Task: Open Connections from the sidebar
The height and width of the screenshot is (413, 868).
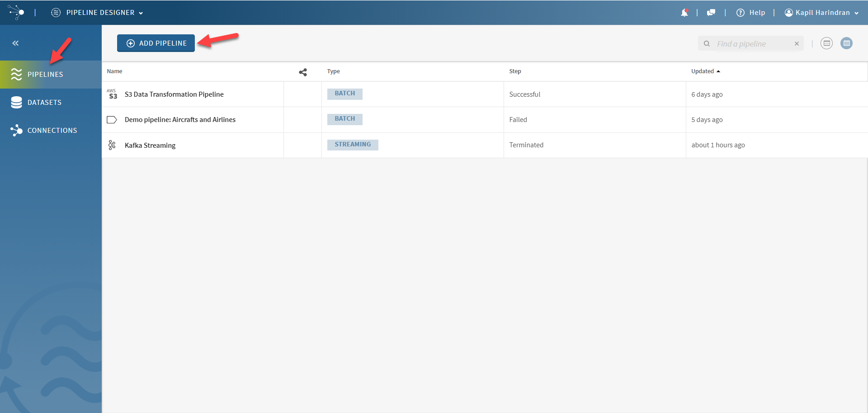Action: 52,130
